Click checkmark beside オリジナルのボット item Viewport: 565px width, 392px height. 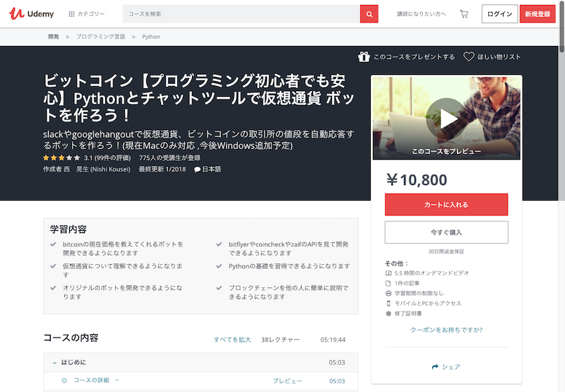54,288
